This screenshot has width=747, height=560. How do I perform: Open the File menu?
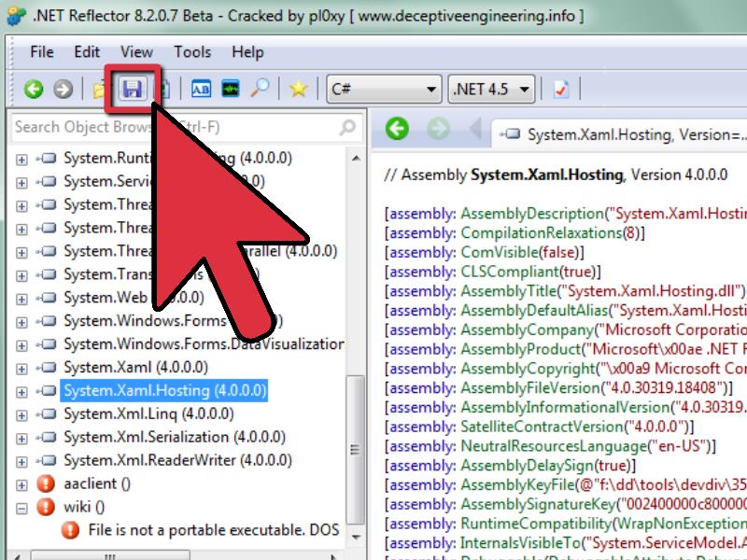(x=42, y=51)
